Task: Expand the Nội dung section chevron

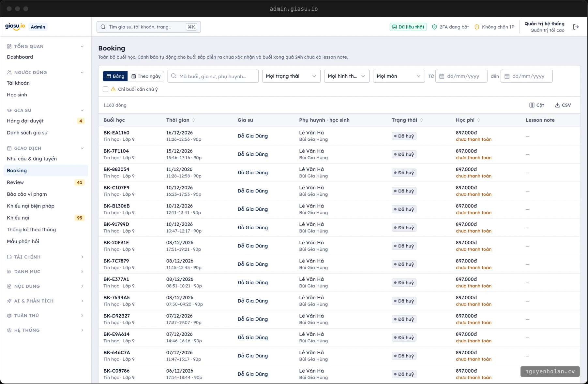Action: click(82, 286)
